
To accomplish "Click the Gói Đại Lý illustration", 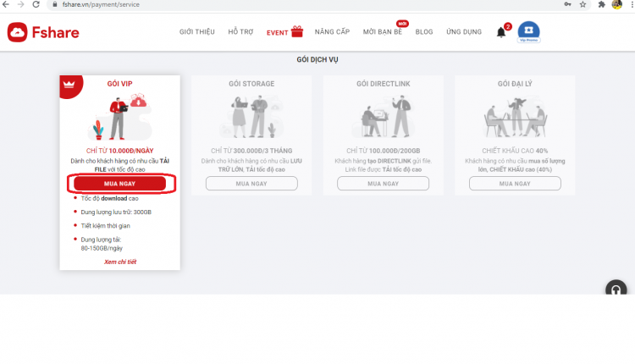I will [x=515, y=118].
